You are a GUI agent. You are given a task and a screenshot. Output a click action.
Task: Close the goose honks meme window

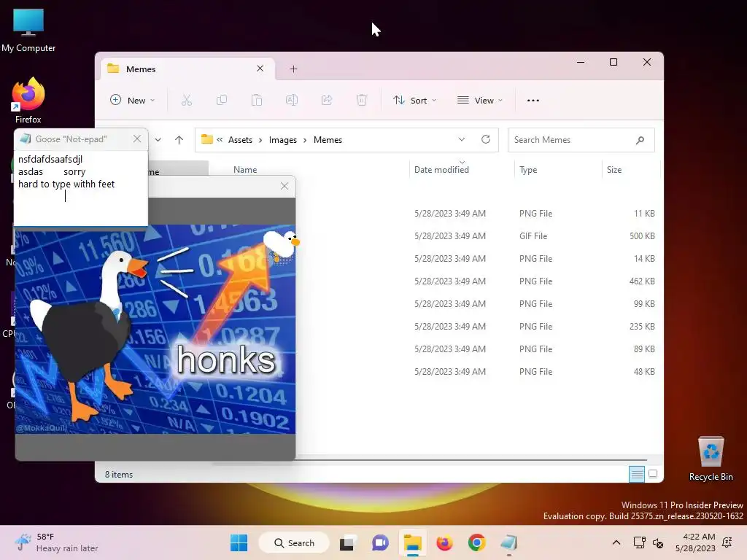click(285, 186)
